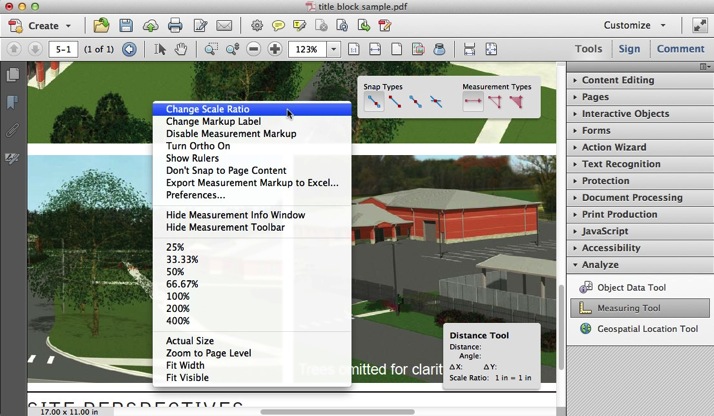Screen dimensions: 714x416
Task: Open the zoom percentage dropdown arrow
Action: click(x=333, y=49)
